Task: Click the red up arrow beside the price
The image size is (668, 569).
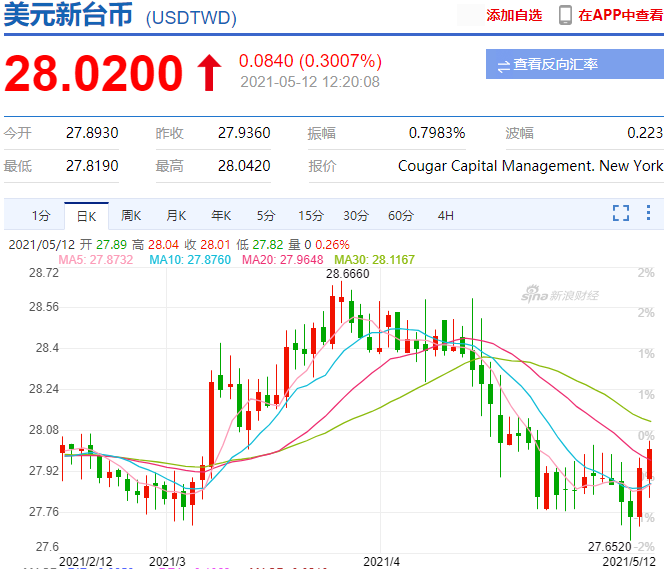Action: click(208, 73)
